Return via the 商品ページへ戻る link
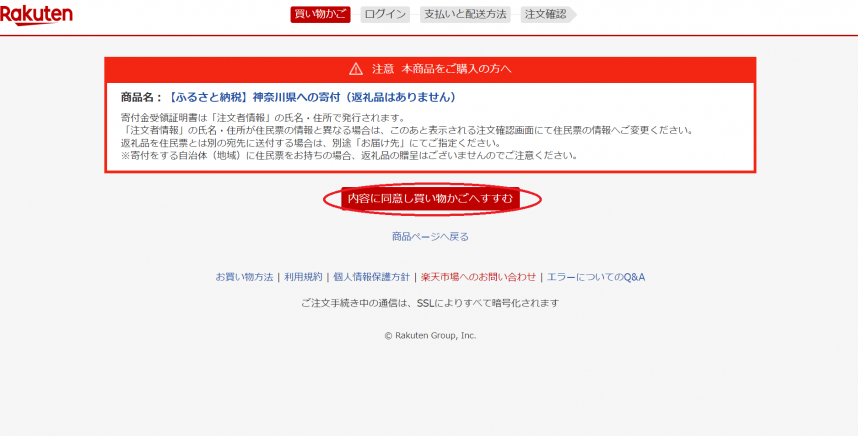 click(x=430, y=237)
